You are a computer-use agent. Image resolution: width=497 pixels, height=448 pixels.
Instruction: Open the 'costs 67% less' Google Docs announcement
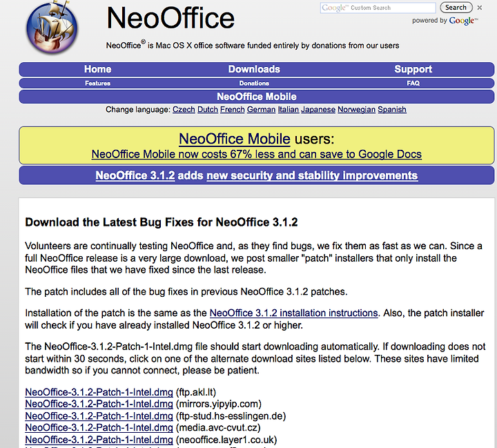tap(256, 154)
